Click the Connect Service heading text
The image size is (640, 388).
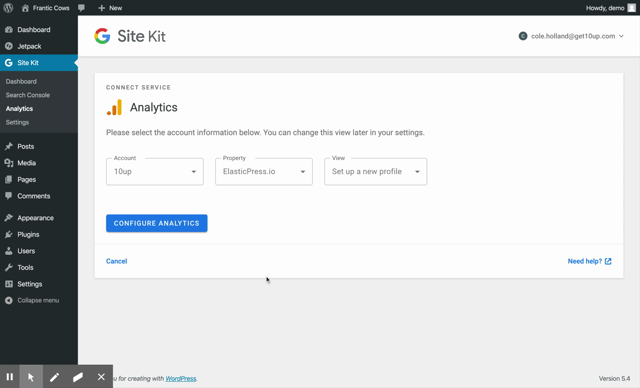[x=138, y=87]
